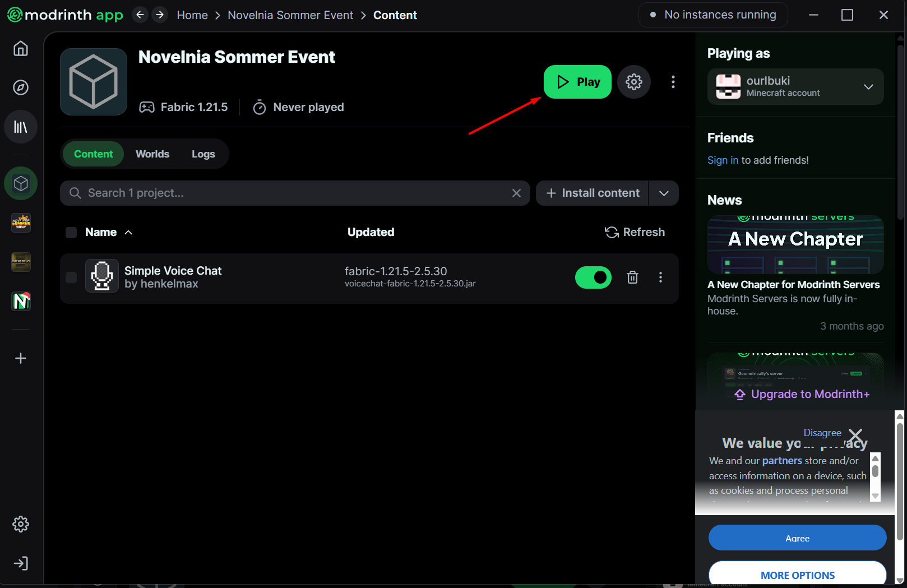Open Simple Voice Chat row options menu
907x588 pixels.
tap(660, 277)
